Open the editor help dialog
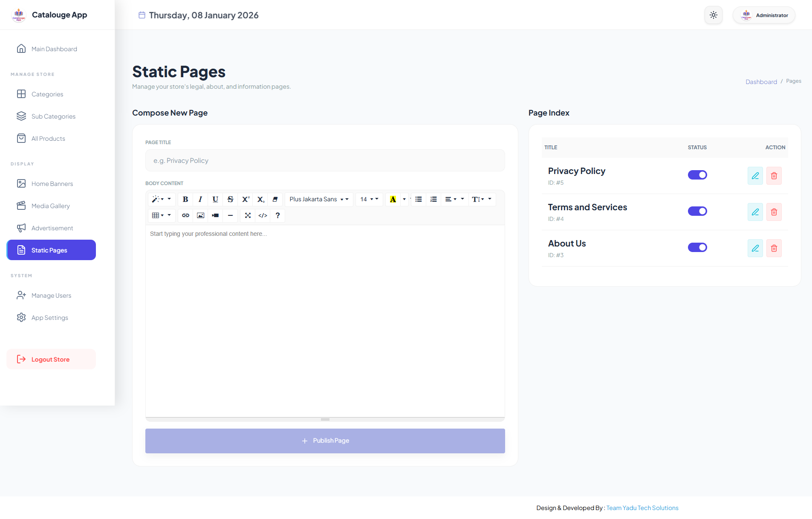Screen dimensions: 812x519 pos(277,215)
